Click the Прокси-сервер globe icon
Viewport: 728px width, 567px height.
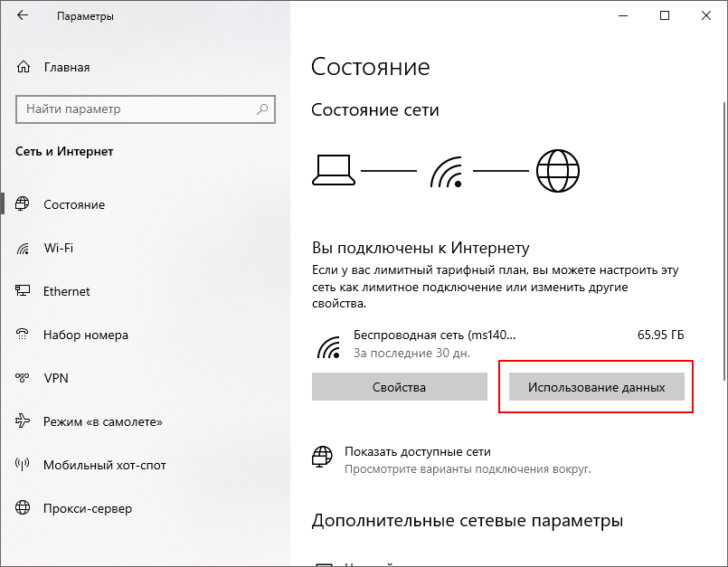[x=23, y=507]
